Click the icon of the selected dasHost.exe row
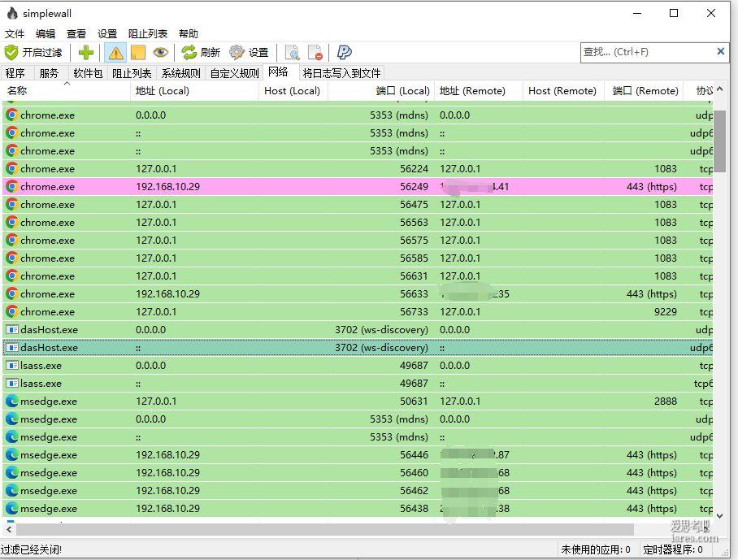 11,347
